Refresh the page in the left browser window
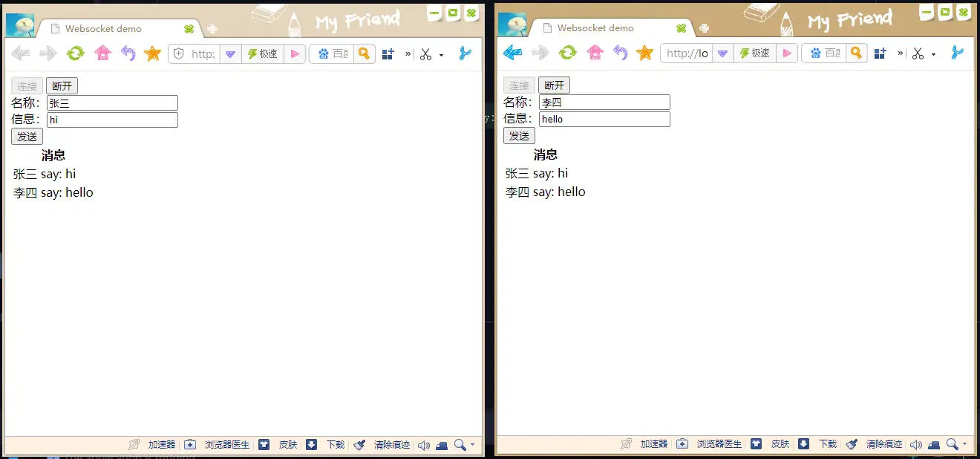Image resolution: width=980 pixels, height=459 pixels. [x=75, y=53]
